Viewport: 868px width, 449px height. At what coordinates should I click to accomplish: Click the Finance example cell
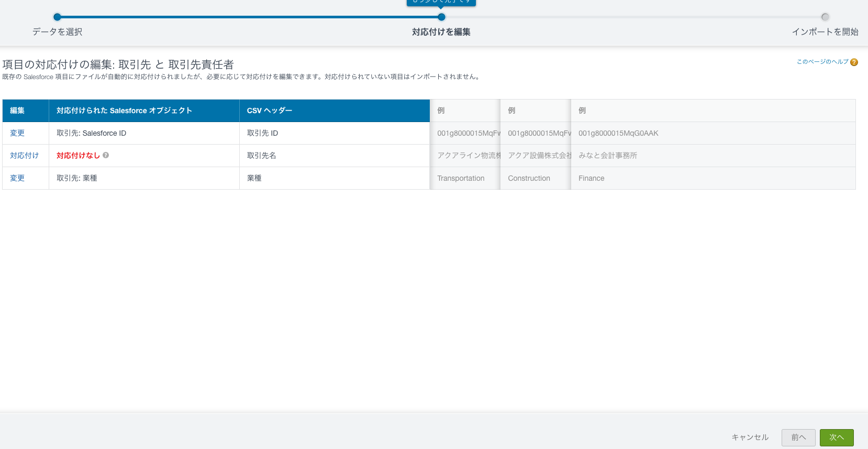point(713,178)
